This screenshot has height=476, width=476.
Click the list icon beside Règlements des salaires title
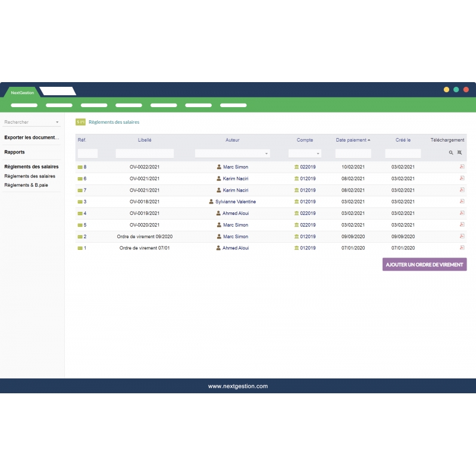80,122
